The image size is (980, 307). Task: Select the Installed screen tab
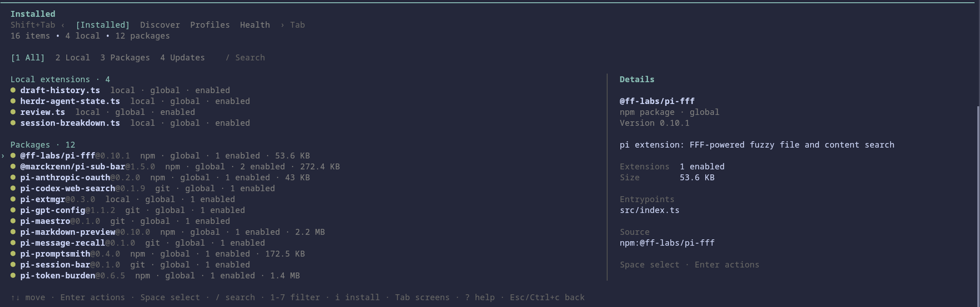coord(103,25)
